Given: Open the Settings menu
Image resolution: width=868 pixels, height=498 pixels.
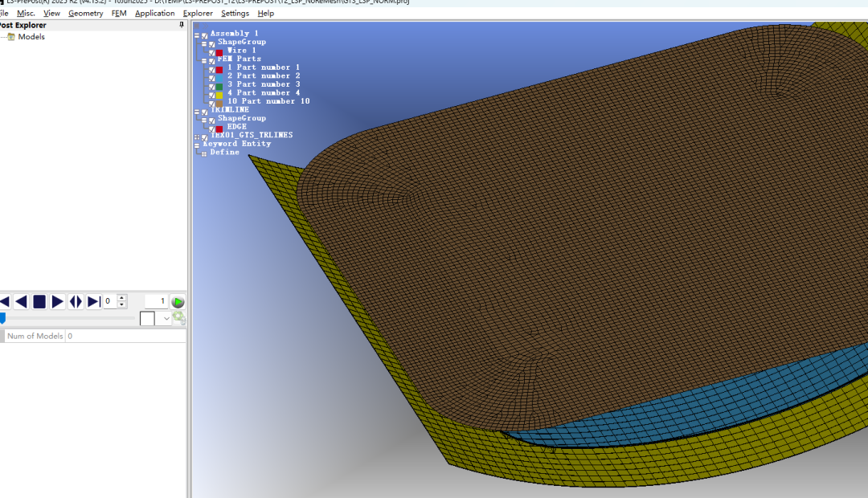Looking at the screenshot, I should [x=235, y=14].
